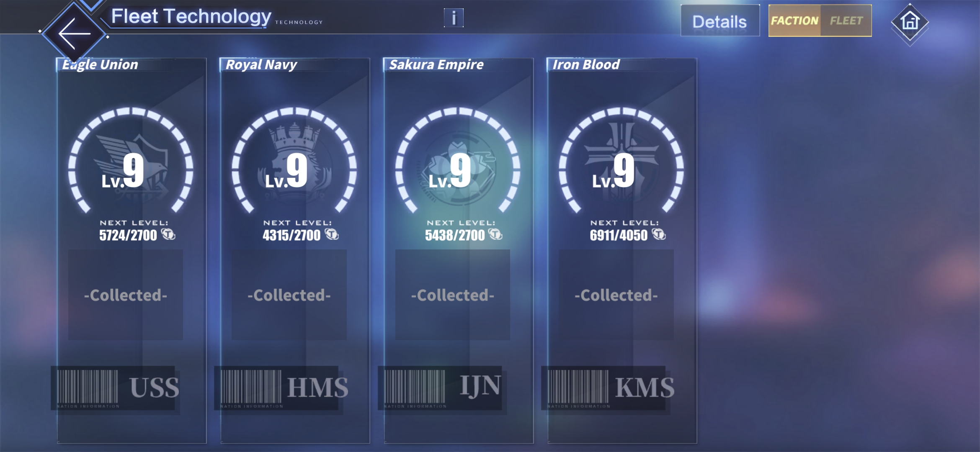Click the USS barcode nation badge
Screen dimensions: 980x452
(116, 388)
